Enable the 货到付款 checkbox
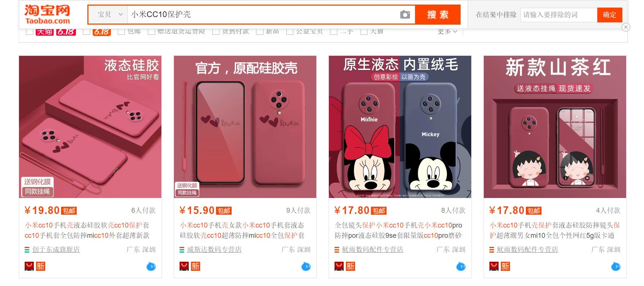Image resolution: width=644 pixels, height=286 pixels. point(216,31)
